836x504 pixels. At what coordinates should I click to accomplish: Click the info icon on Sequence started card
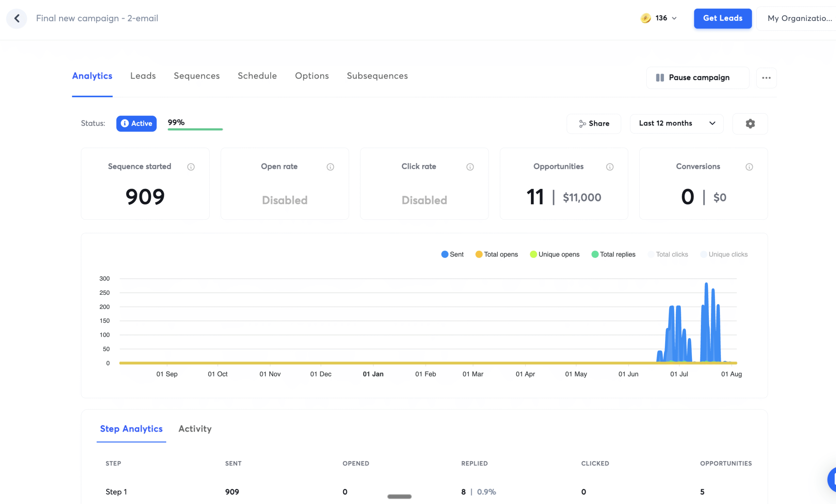pos(191,167)
